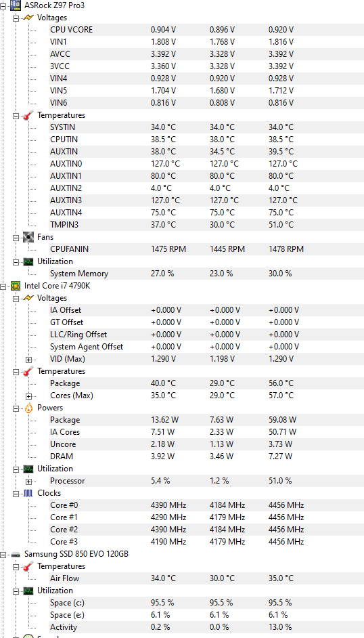The height and width of the screenshot is (638, 364).
Task: Click the 1475 RPM fan speed value
Action: click(x=168, y=249)
